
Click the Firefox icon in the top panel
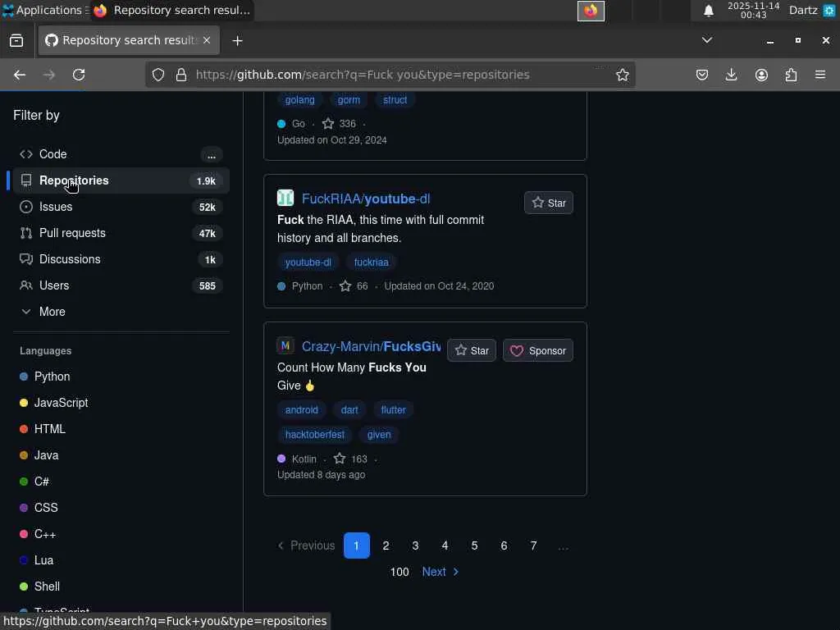(x=591, y=11)
